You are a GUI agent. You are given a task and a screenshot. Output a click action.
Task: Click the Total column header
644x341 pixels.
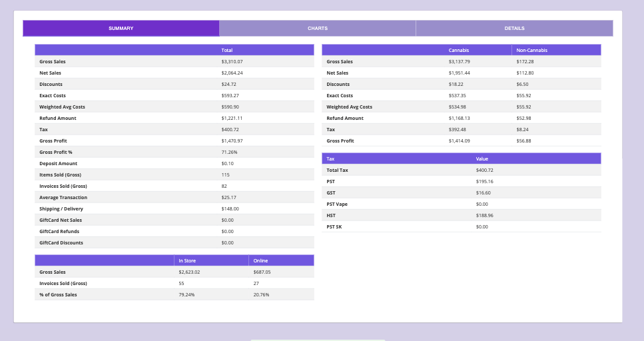coord(227,50)
